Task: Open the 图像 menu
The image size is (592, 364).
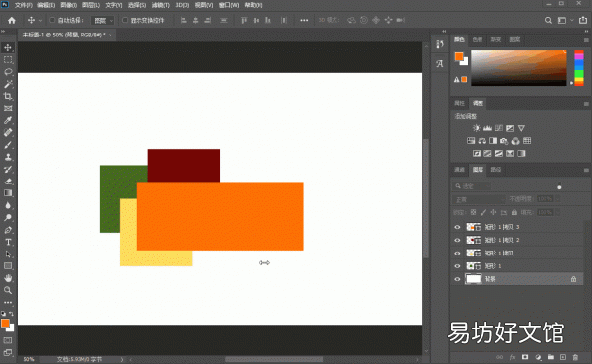Action: pos(69,5)
